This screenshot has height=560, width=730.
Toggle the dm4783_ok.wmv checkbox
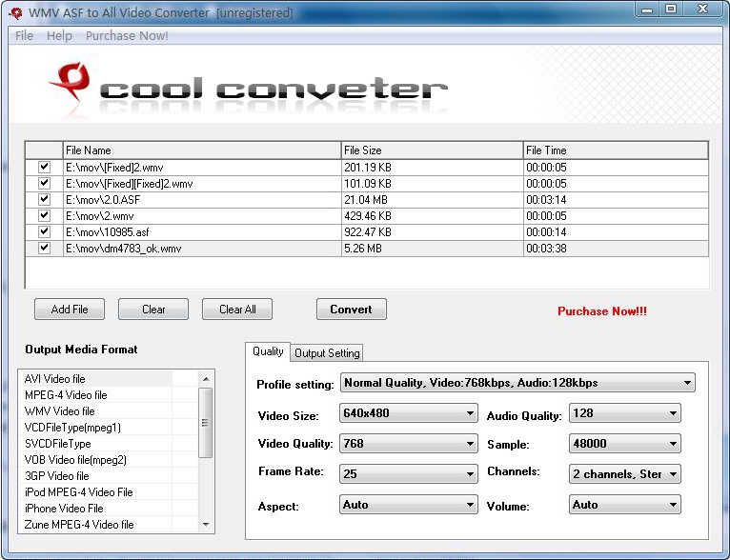[x=44, y=248]
